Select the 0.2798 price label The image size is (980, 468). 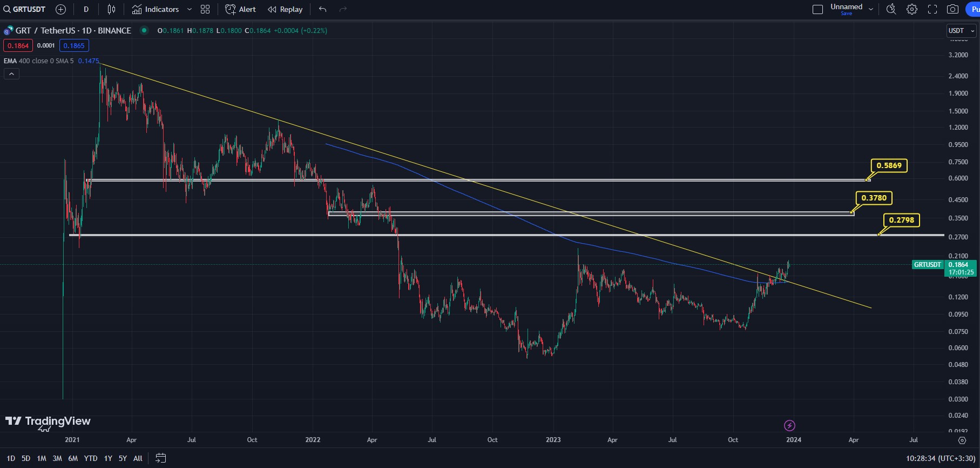902,220
